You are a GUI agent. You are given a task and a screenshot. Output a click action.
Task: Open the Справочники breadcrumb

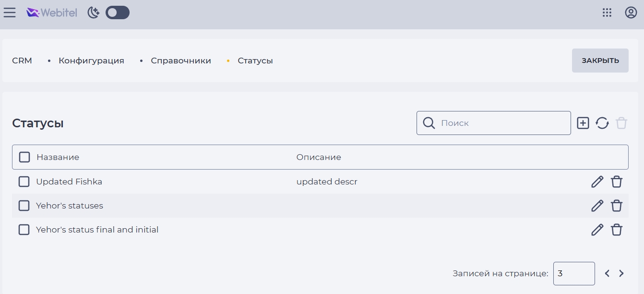tap(181, 61)
